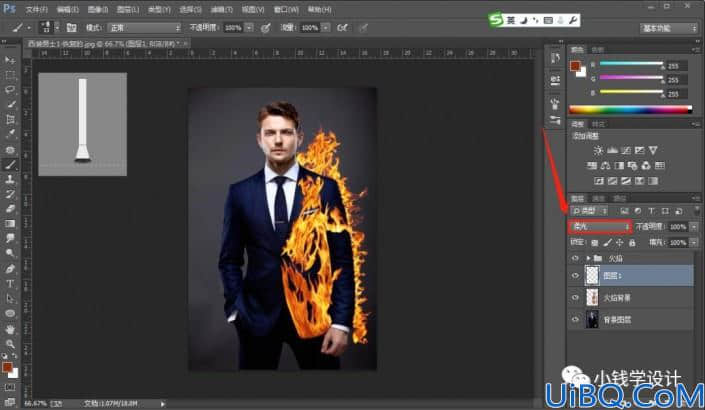The image size is (705, 410).
Task: Select the Quick Selection tool
Action: click(10, 104)
